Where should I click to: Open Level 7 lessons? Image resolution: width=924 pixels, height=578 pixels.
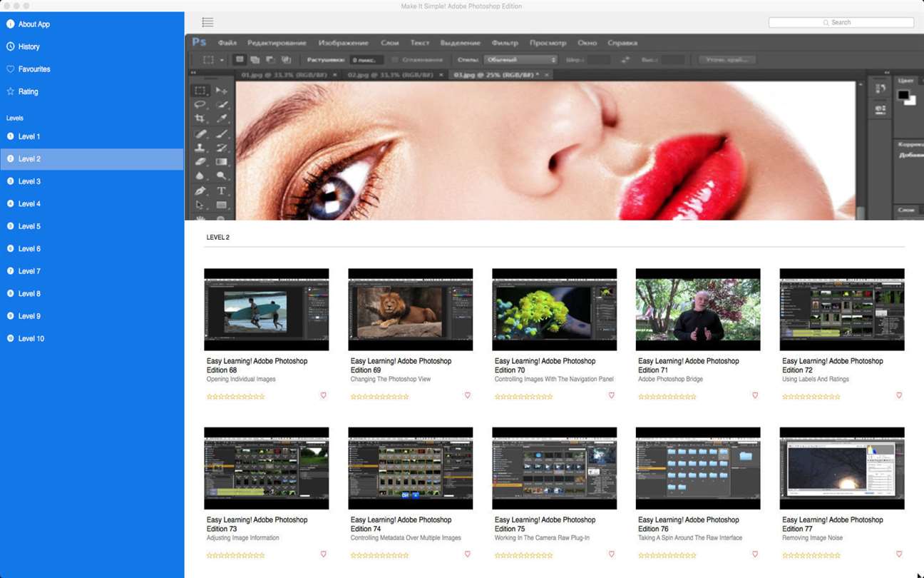(92, 271)
